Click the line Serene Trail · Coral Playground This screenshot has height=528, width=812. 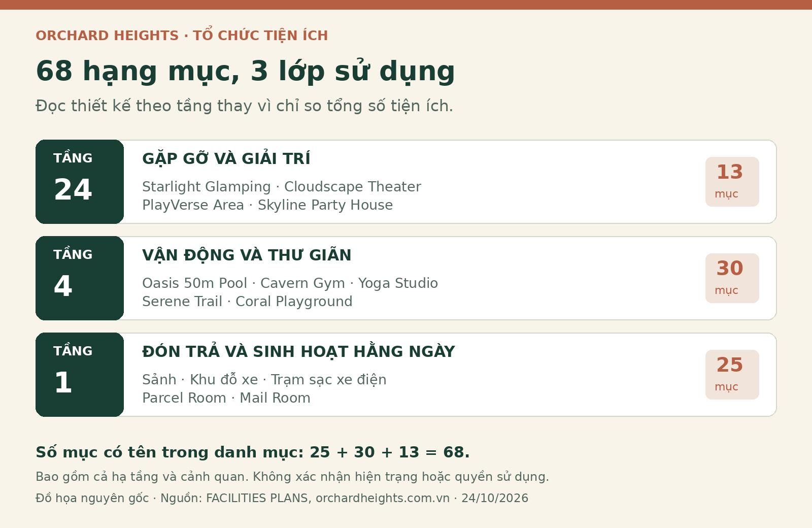click(247, 302)
